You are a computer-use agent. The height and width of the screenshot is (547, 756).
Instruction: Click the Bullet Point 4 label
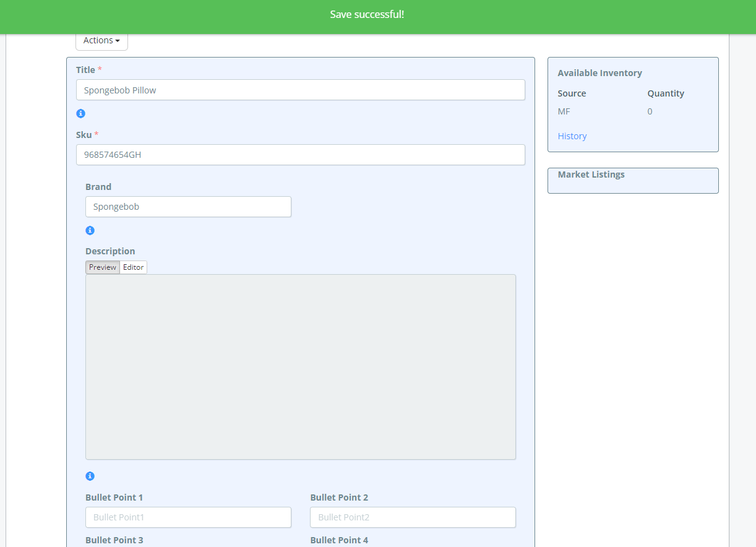pos(339,540)
